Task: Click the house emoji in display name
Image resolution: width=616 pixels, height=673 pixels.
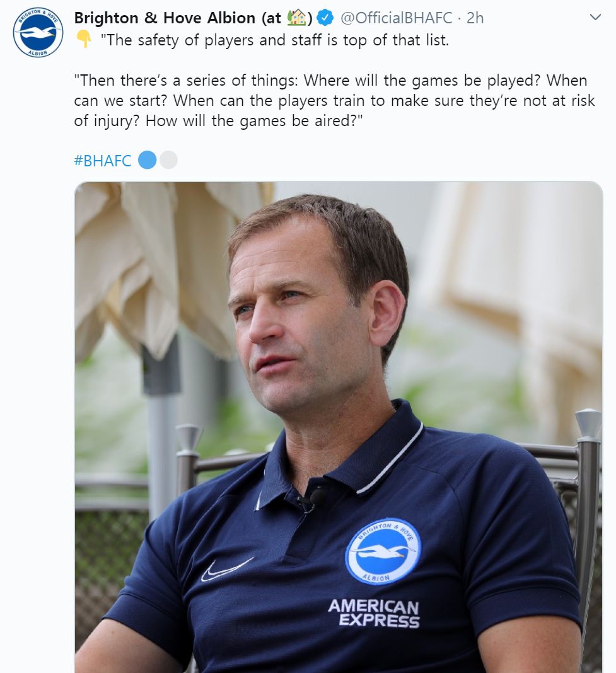Action: coord(296,18)
